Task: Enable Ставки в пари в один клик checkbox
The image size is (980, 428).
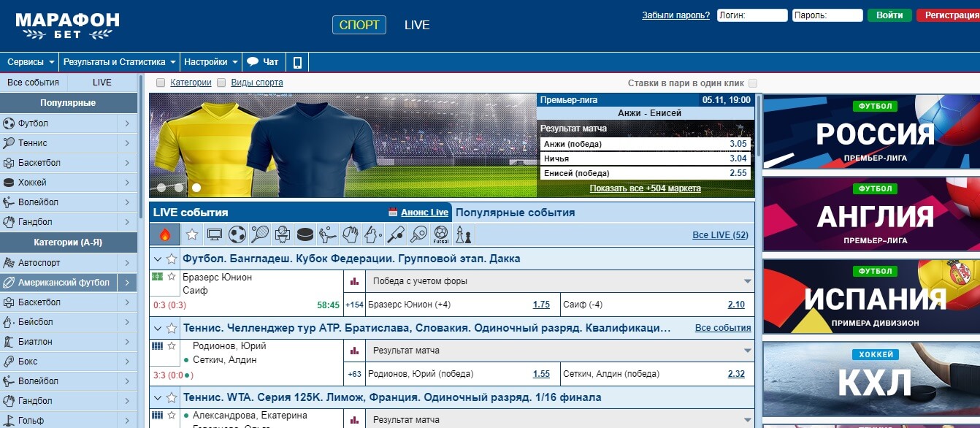Action: [753, 83]
